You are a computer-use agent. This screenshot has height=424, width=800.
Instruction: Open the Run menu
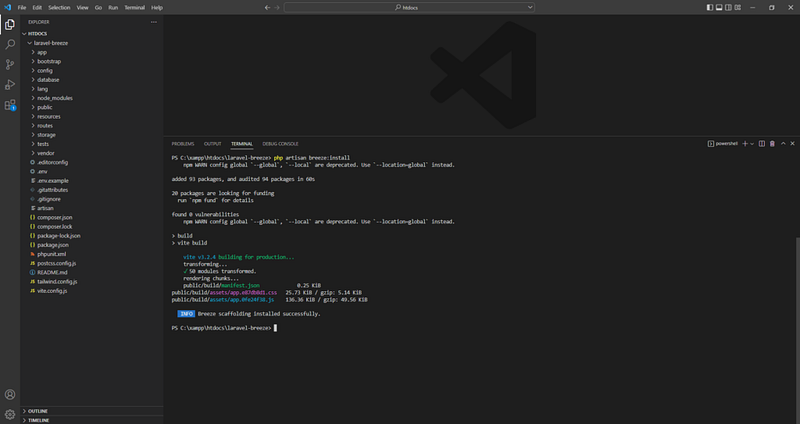tap(113, 7)
